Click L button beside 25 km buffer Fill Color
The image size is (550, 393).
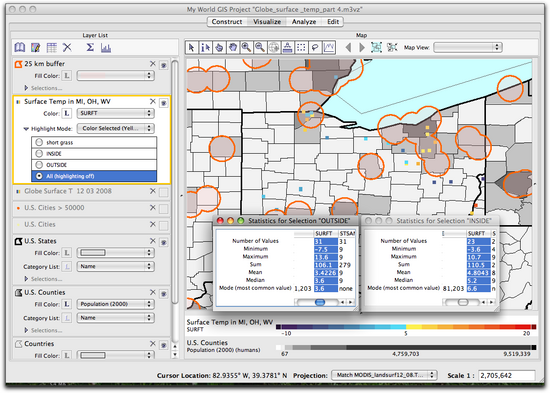click(67, 75)
